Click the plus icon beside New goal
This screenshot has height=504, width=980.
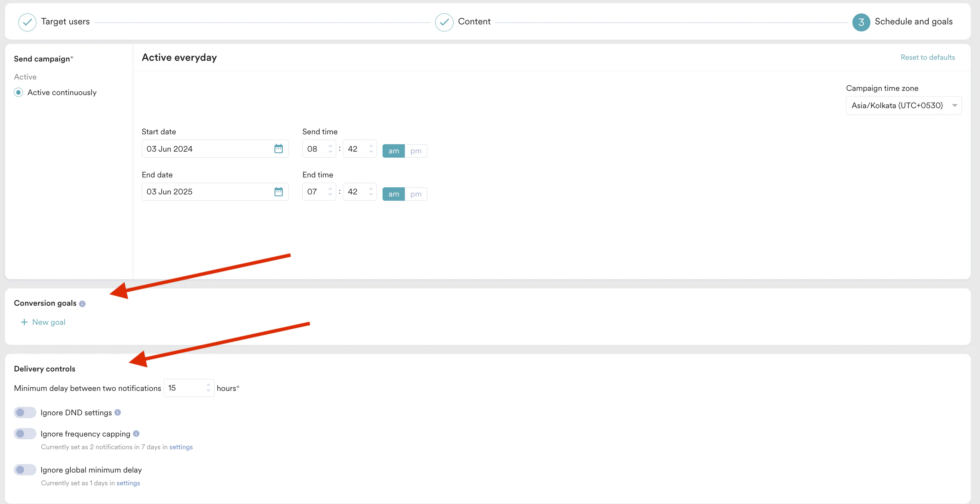coord(24,322)
